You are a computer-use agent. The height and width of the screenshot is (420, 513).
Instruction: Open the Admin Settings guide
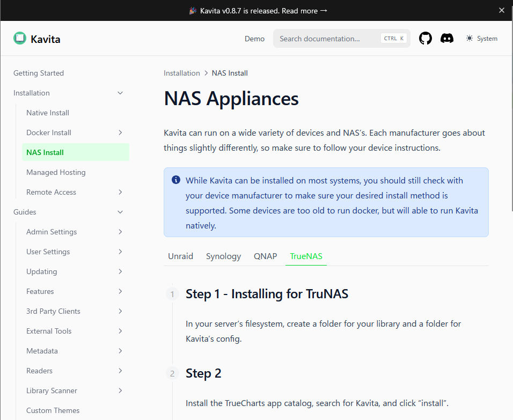coord(52,232)
